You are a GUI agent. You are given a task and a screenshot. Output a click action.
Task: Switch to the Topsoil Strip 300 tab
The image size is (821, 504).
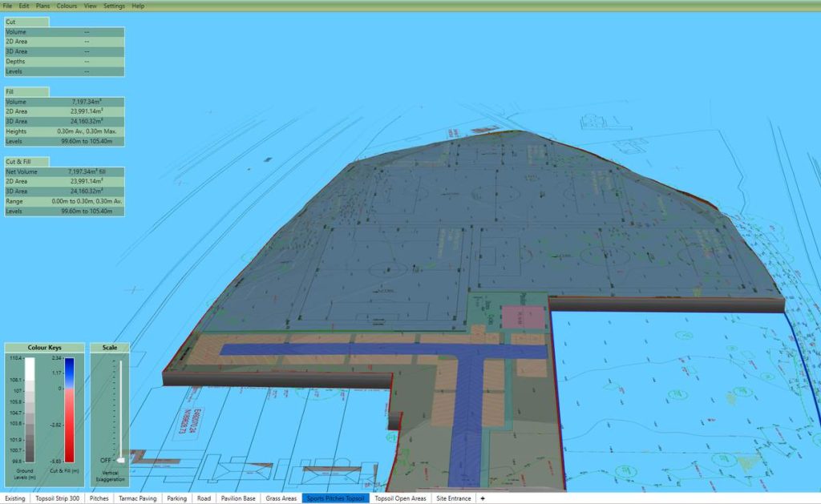click(x=58, y=498)
